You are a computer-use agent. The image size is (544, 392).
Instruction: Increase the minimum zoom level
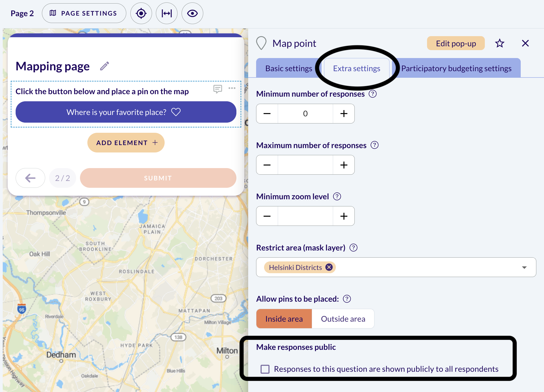[344, 216]
